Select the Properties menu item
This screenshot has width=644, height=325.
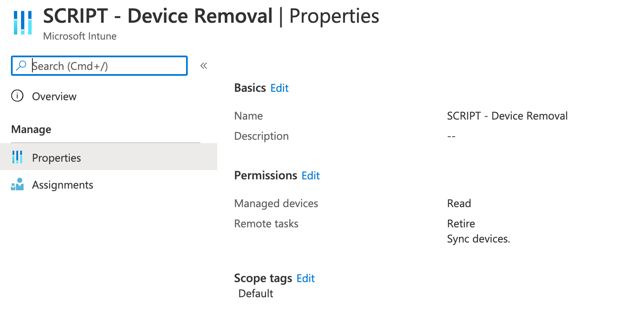56,158
